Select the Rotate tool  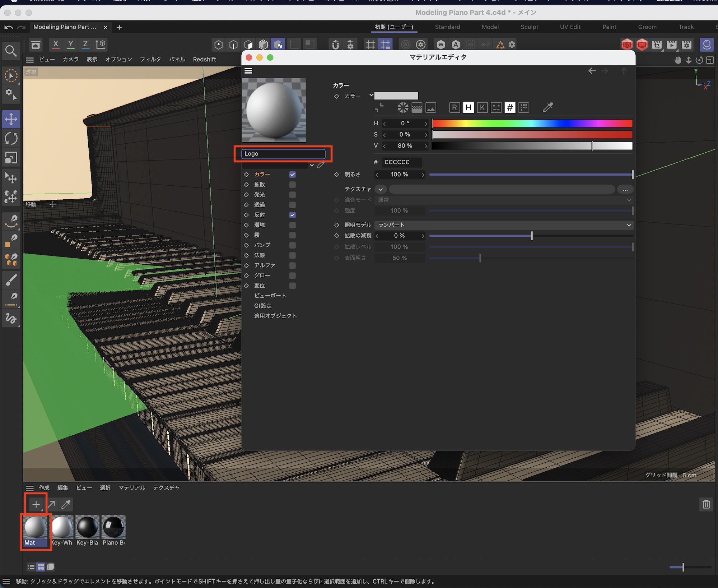[11, 139]
